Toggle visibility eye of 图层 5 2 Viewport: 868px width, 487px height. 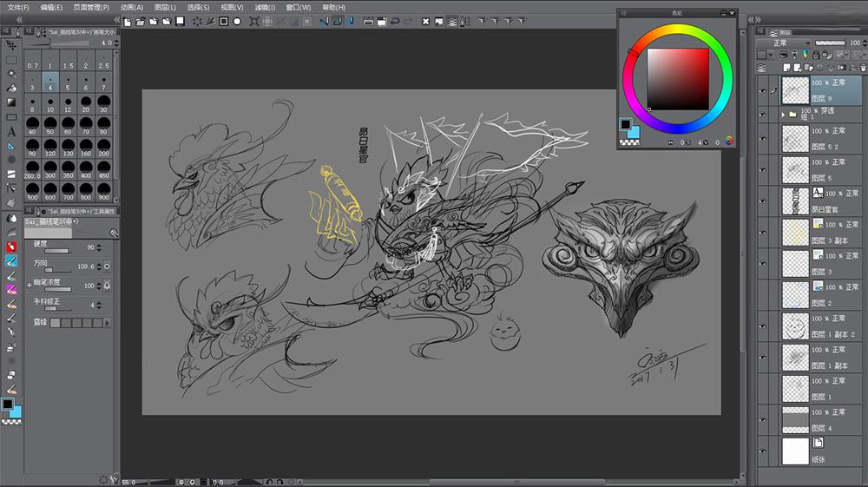[x=762, y=138]
